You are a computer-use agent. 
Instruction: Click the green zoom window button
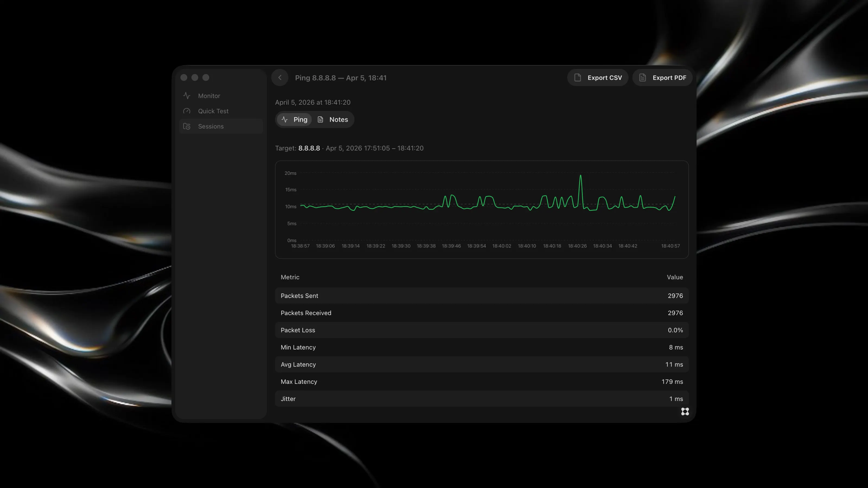click(206, 78)
